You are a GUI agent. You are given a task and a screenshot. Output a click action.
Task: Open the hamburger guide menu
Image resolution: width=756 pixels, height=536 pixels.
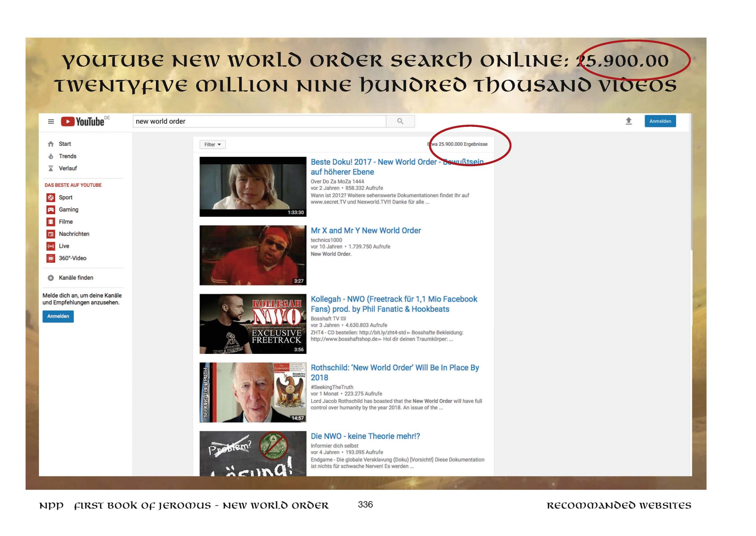click(51, 122)
